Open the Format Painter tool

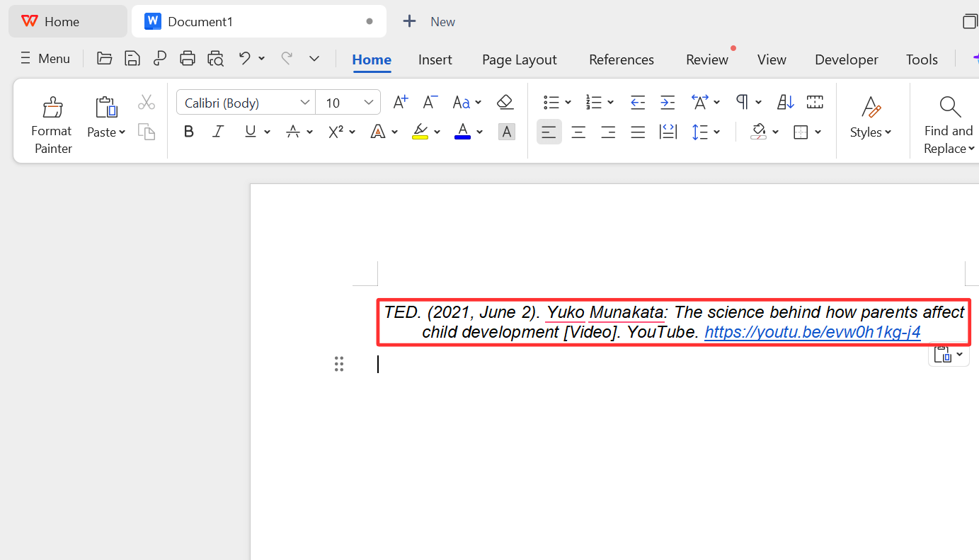point(52,121)
